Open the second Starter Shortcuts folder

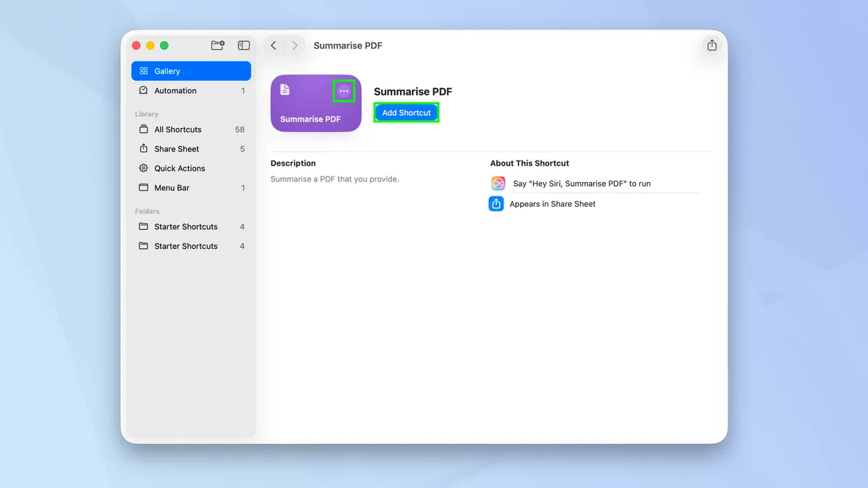[185, 246]
